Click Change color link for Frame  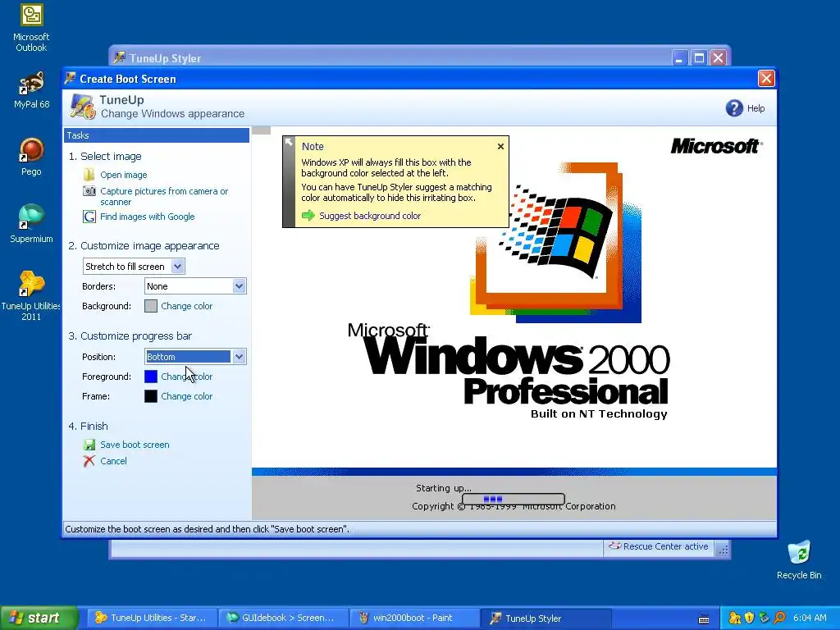click(186, 396)
